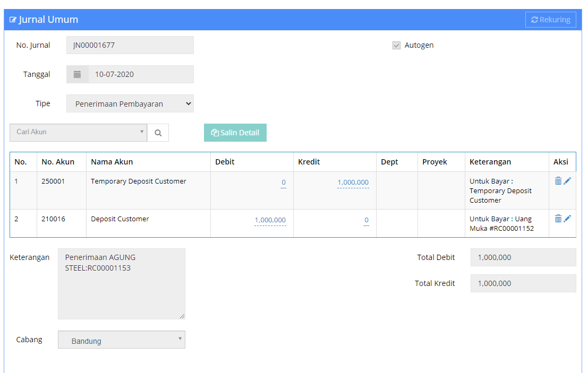Click the edit icon beside Jurnal Umum title

tap(13, 20)
